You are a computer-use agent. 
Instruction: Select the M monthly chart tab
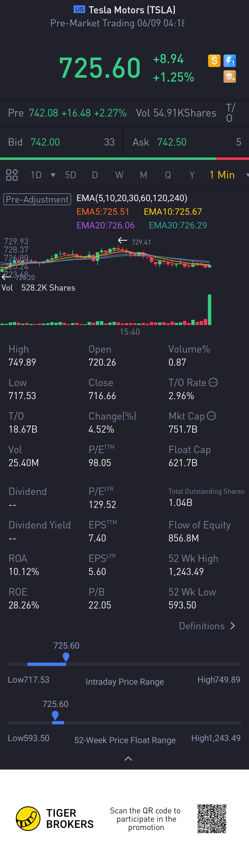[143, 175]
